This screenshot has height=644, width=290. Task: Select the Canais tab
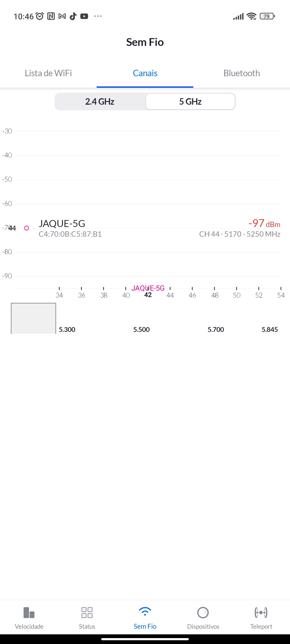tap(145, 73)
